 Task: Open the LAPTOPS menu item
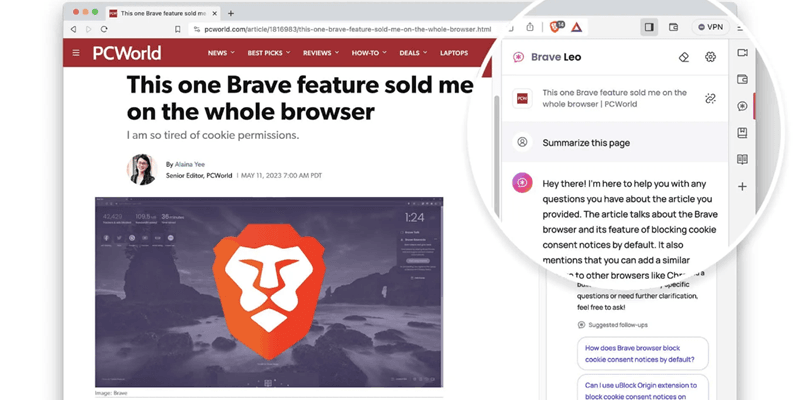(x=454, y=53)
